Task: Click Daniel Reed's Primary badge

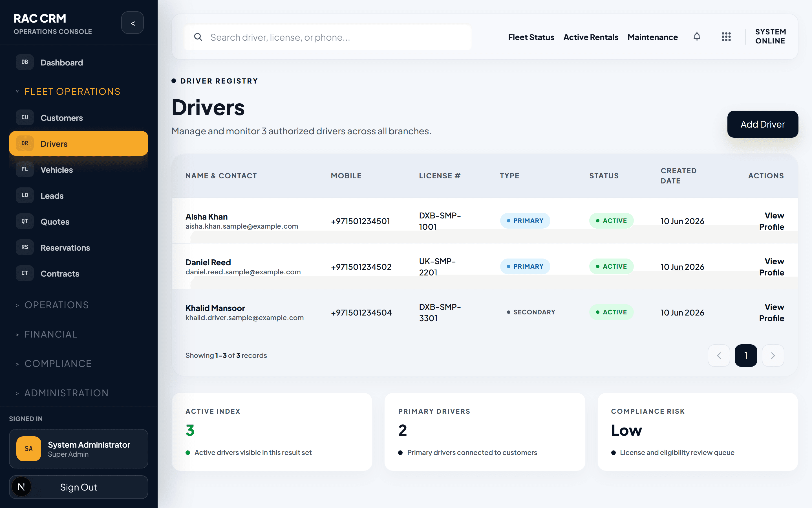Action: point(525,266)
